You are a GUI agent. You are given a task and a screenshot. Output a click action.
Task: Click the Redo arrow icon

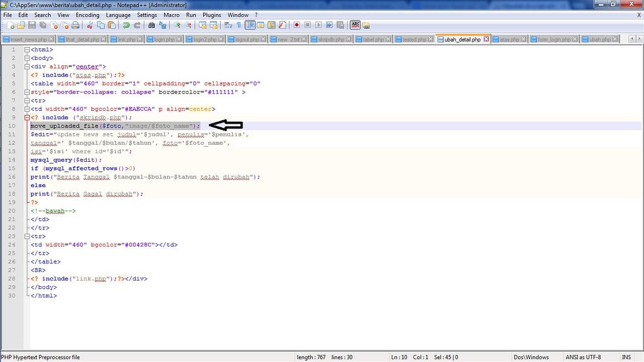tap(137, 25)
